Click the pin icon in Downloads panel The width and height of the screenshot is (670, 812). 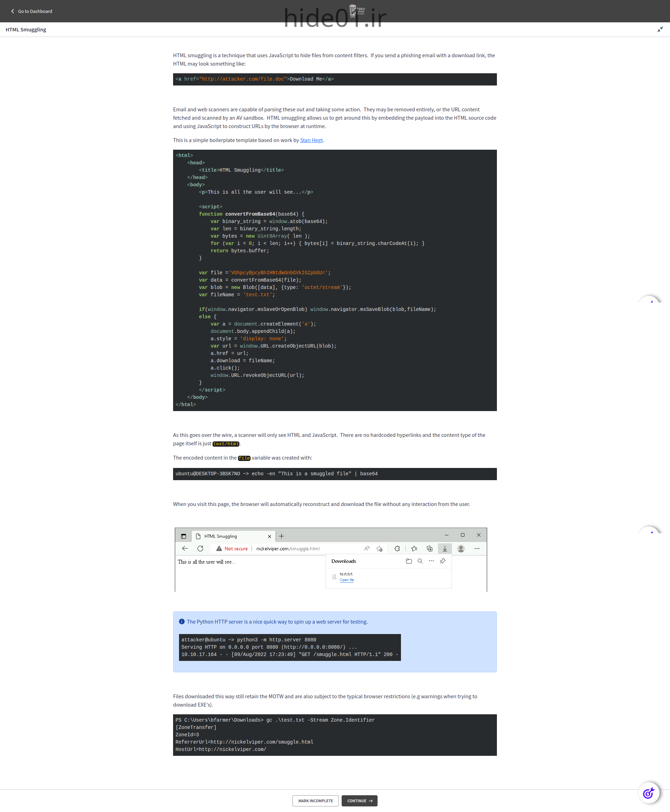(x=443, y=561)
